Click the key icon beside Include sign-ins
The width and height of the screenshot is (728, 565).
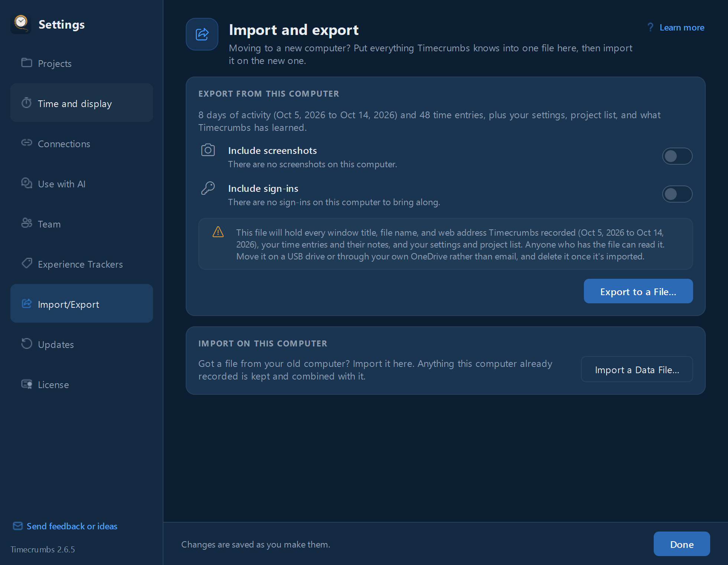click(208, 188)
